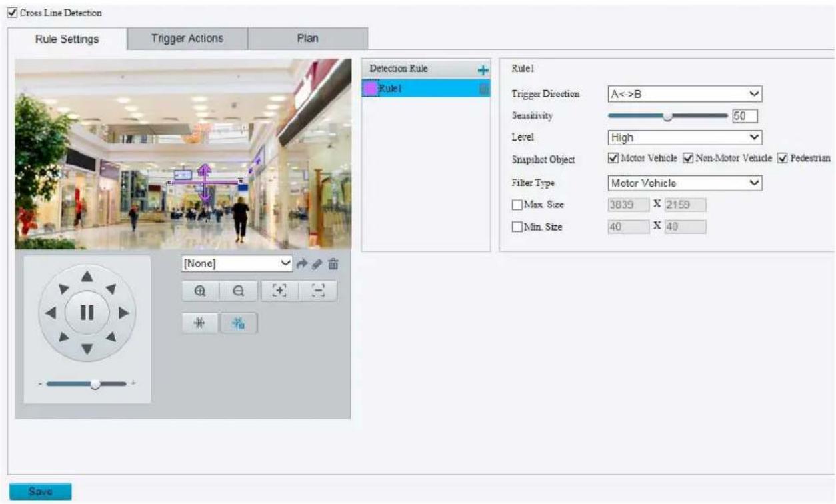Enable the Min. Size checkbox

click(517, 227)
